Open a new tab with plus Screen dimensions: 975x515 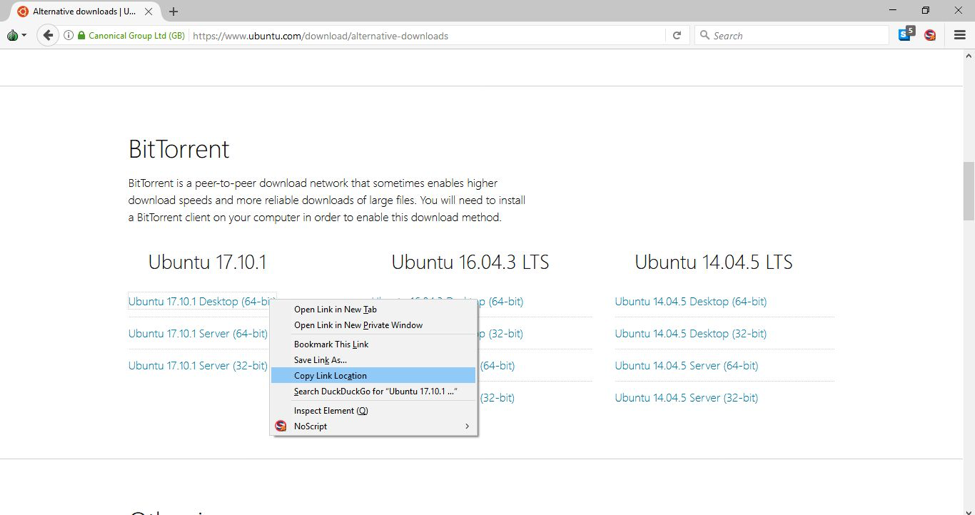tap(173, 11)
